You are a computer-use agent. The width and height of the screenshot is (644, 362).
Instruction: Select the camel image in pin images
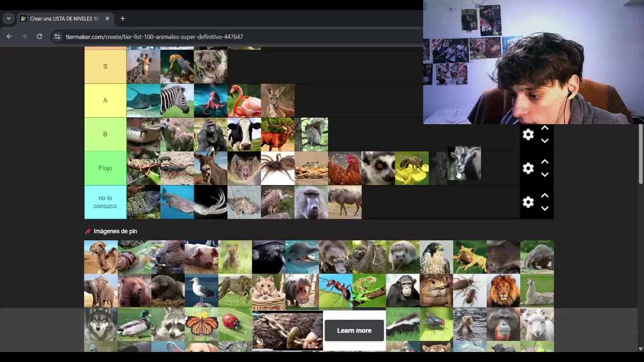[101, 257]
